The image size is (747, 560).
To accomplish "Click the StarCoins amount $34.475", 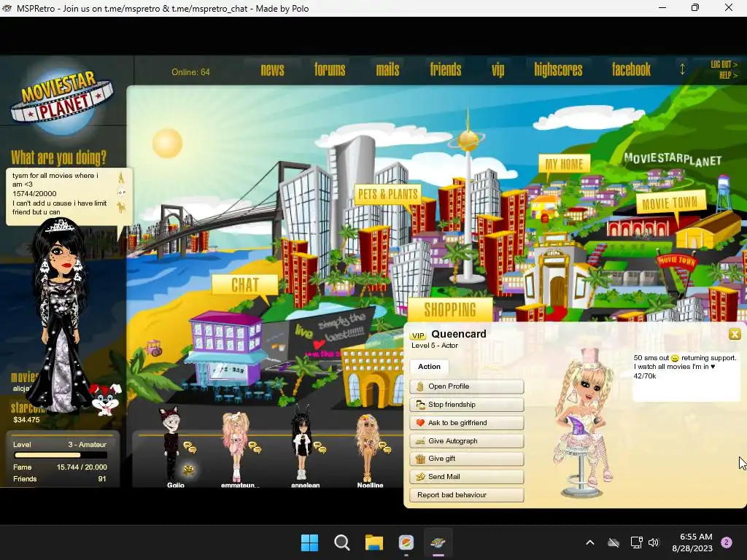I will tap(27, 420).
